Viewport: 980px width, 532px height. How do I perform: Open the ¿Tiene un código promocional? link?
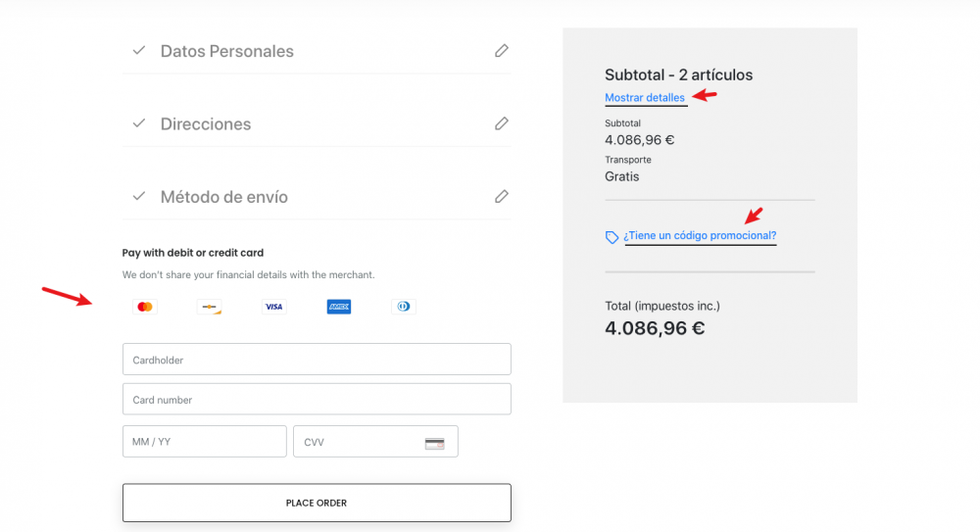[700, 236]
